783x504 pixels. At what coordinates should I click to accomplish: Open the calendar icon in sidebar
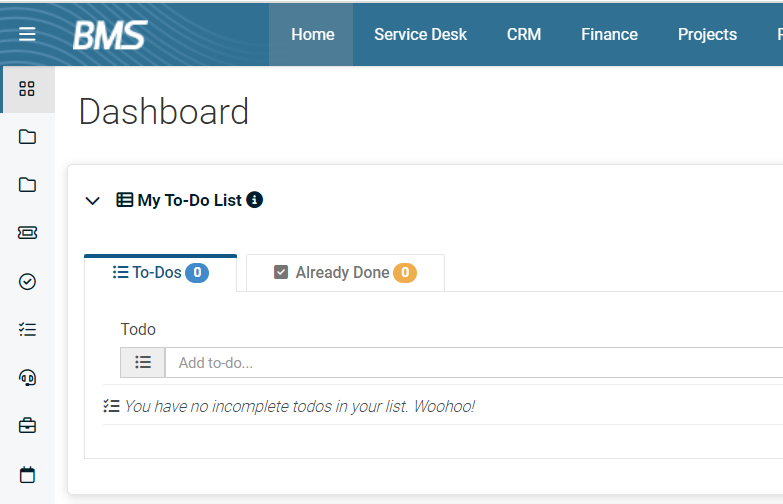[27, 475]
